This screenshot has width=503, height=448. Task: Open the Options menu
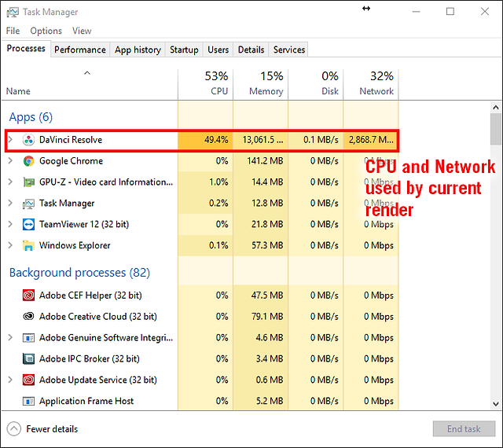46,31
